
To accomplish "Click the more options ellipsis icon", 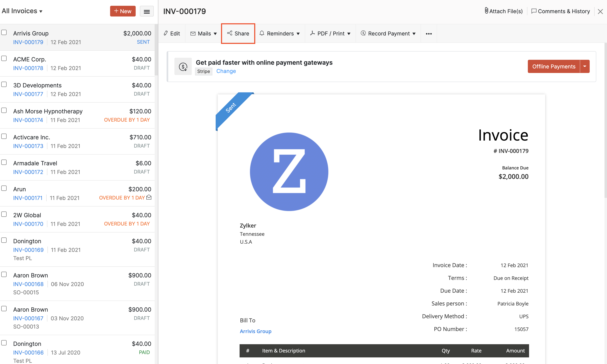I will click(429, 34).
